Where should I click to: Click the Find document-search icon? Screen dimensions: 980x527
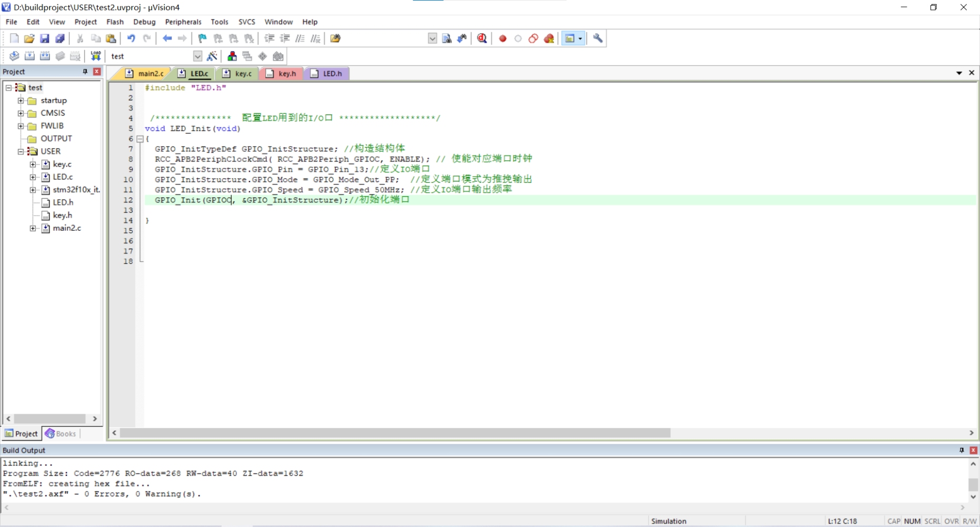447,38
